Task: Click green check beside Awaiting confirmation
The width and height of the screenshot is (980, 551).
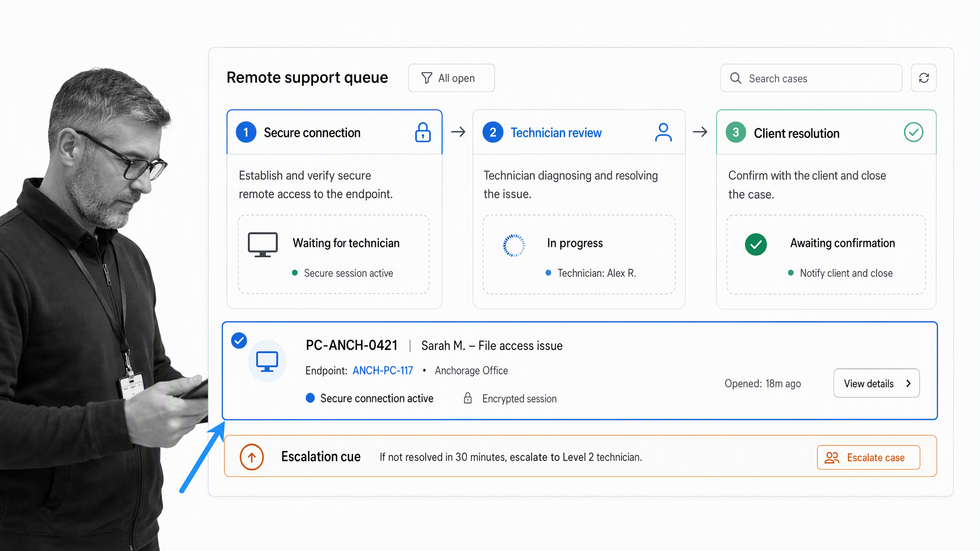Action: pyautogui.click(x=756, y=244)
